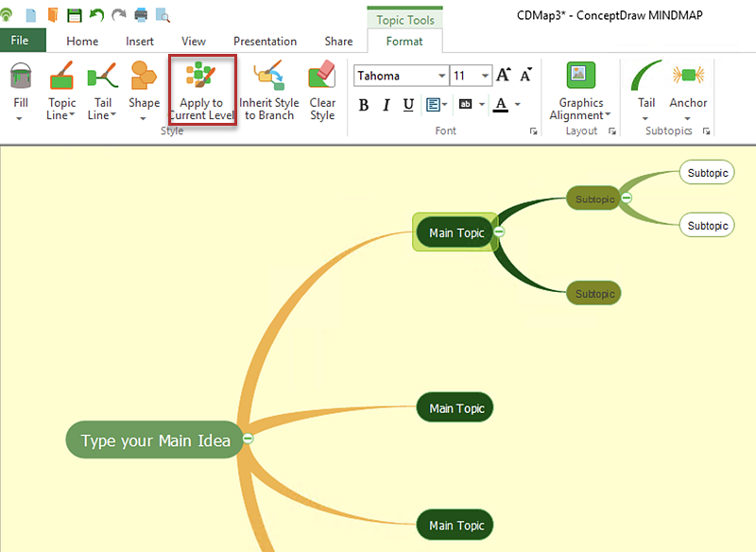Click the text highlight box icon
This screenshot has height=552, width=756.
(x=465, y=104)
